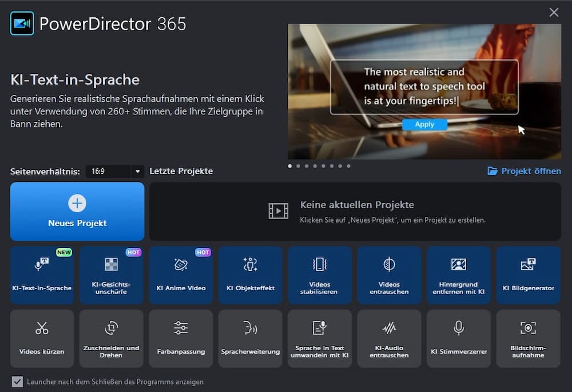Select the last carousel dot indicator

point(349,166)
